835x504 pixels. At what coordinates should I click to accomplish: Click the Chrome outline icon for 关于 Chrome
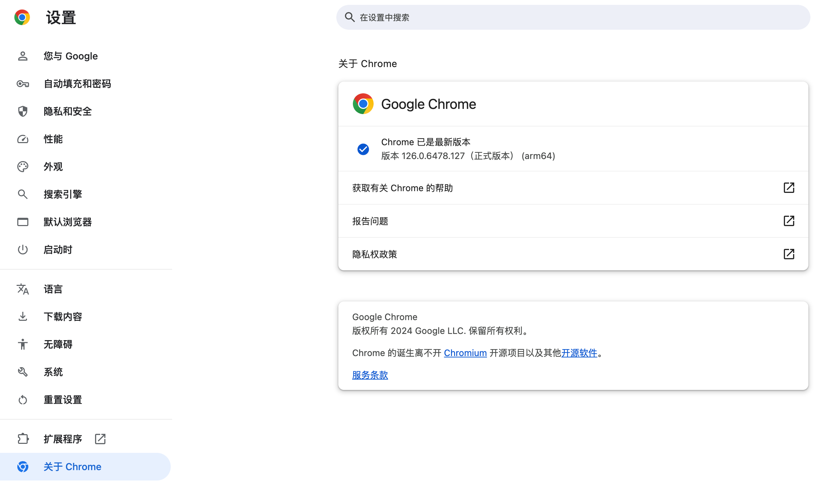click(23, 467)
